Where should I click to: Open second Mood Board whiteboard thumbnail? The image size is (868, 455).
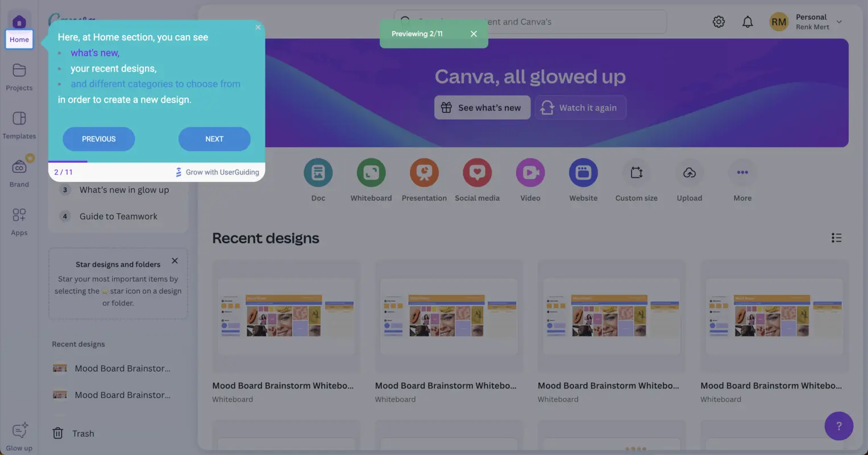tap(449, 316)
